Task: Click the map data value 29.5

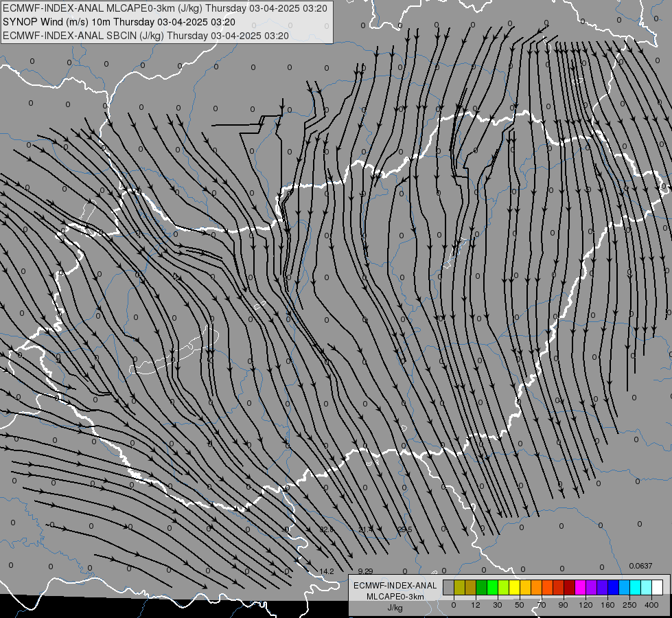Action: [x=405, y=529]
